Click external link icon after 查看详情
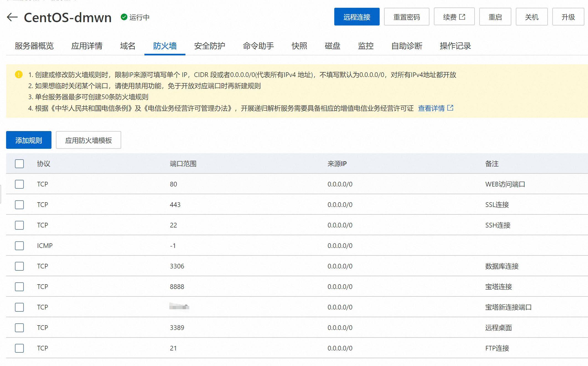 pyautogui.click(x=450, y=108)
